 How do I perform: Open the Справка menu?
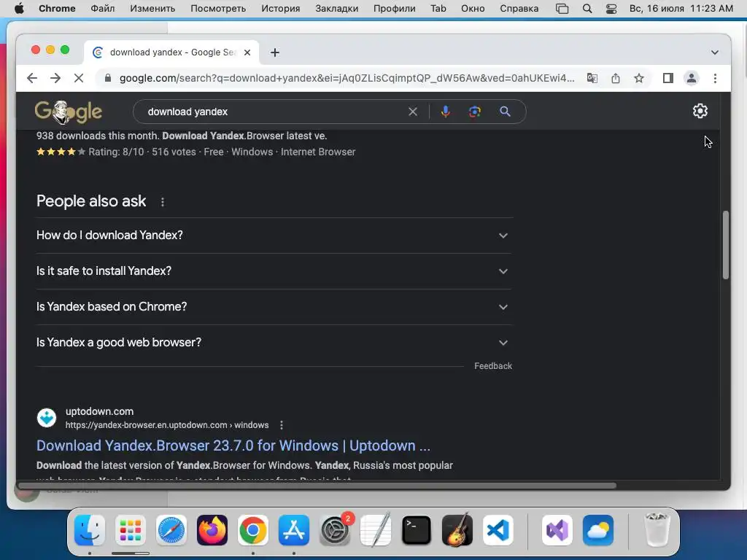[x=519, y=9]
